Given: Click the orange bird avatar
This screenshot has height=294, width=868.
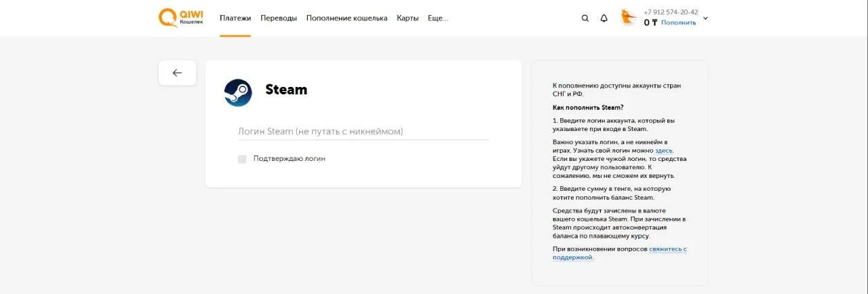Looking at the screenshot, I should [629, 18].
